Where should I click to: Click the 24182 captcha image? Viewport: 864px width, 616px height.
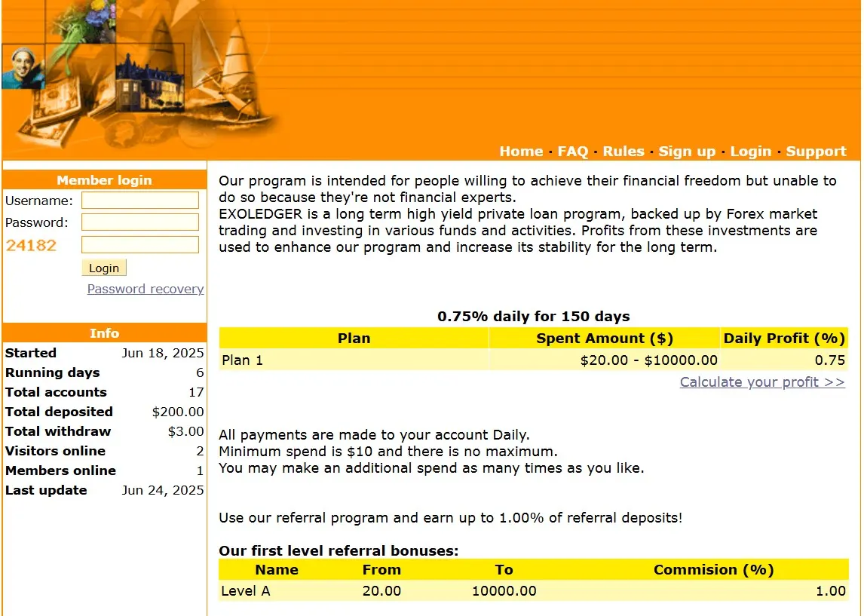[31, 245]
